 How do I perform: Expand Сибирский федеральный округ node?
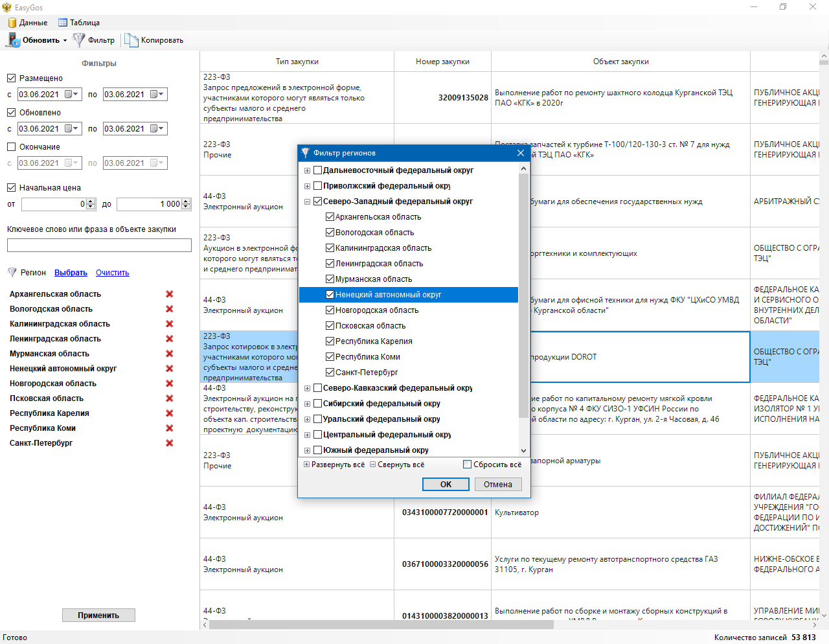(x=307, y=404)
